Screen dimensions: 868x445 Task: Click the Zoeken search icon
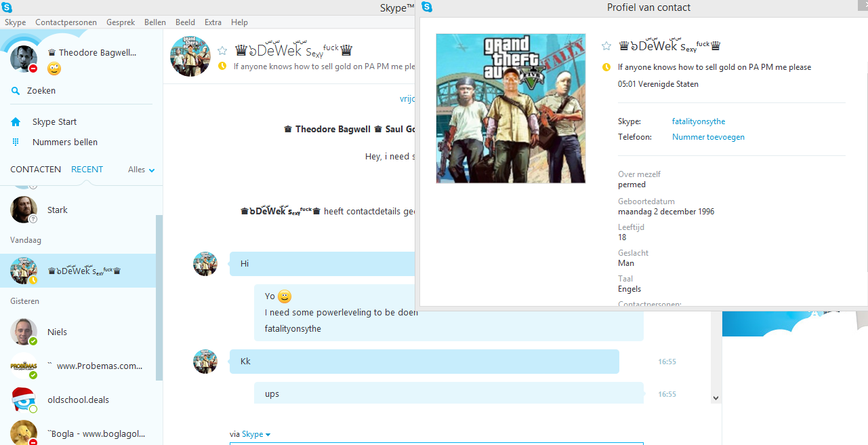[x=16, y=91]
